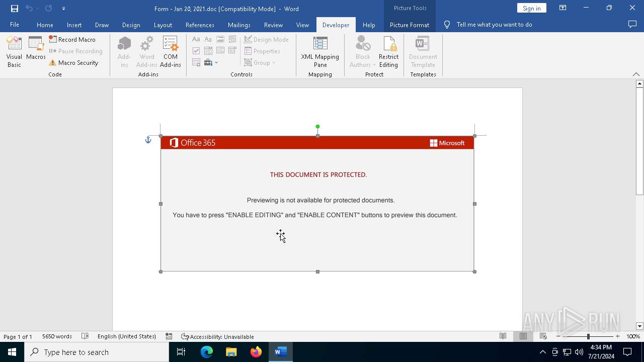Viewport: 644px width, 362px height.
Task: Zoom in with the plus button
Action: pyautogui.click(x=618, y=336)
